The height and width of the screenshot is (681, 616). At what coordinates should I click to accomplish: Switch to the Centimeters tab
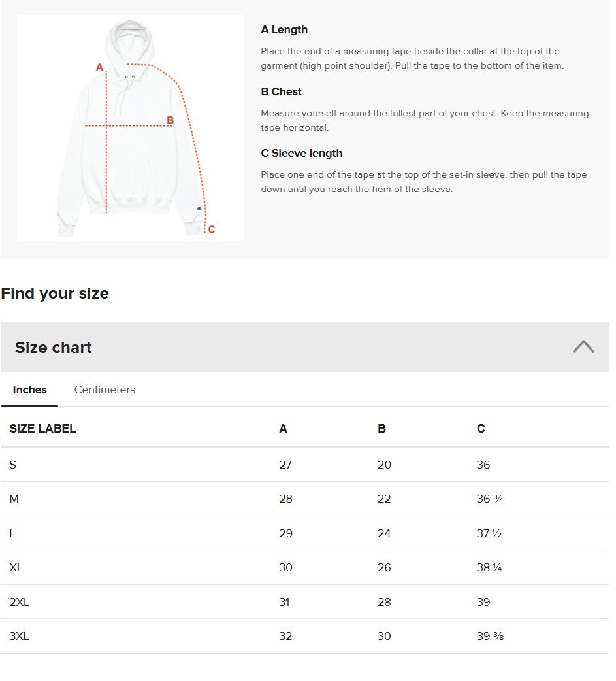pyautogui.click(x=105, y=390)
